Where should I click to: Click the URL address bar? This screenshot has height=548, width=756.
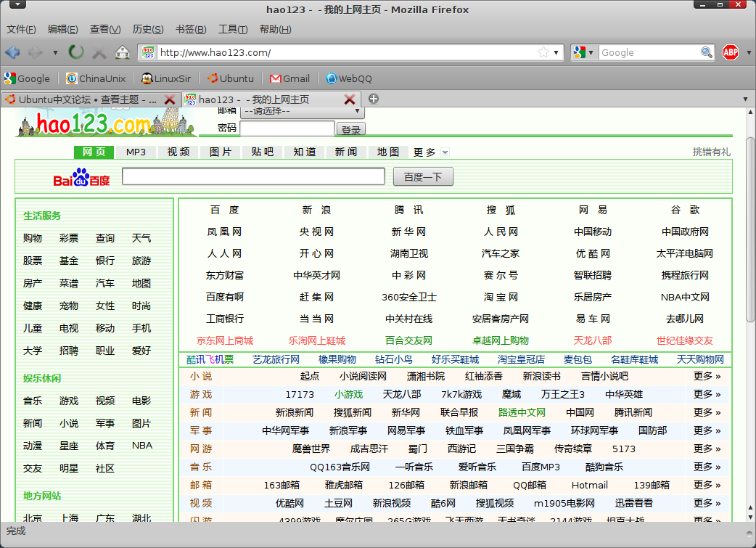pos(347,52)
